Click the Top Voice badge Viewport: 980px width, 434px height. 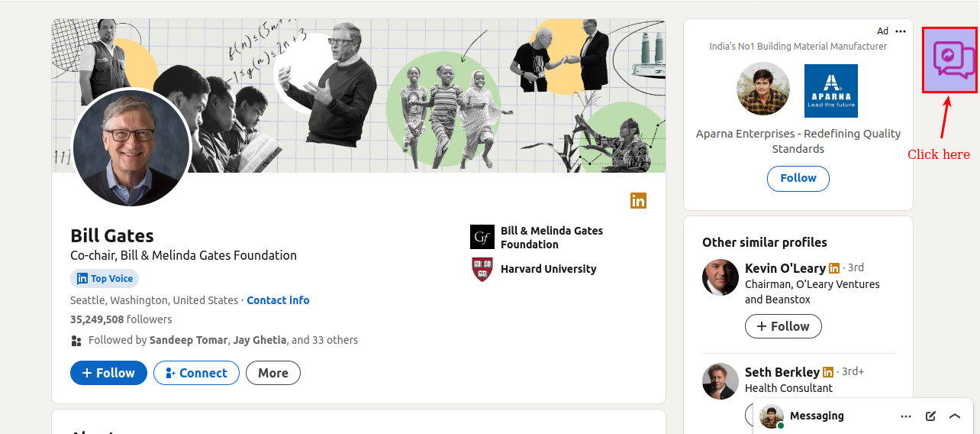tap(105, 279)
